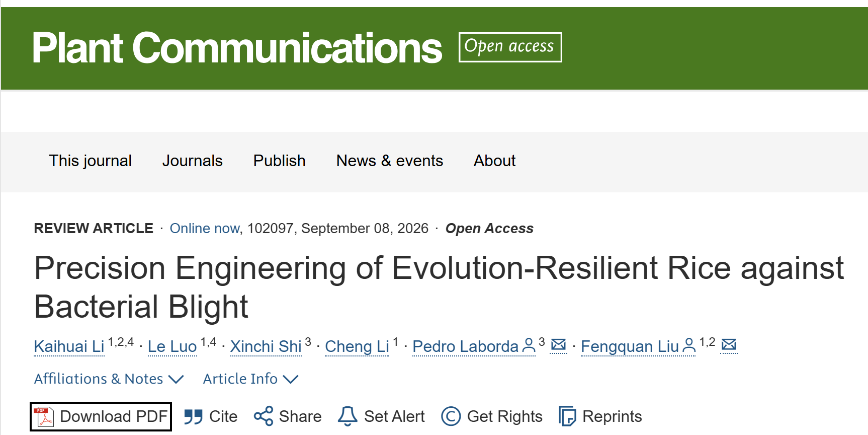Open the About menu

tap(495, 161)
